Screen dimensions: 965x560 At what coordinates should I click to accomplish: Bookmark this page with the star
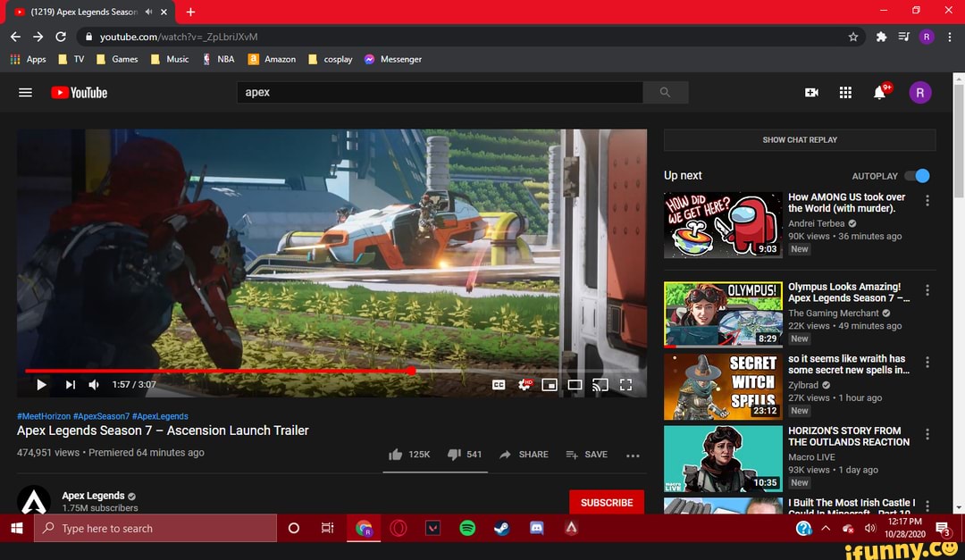(853, 37)
